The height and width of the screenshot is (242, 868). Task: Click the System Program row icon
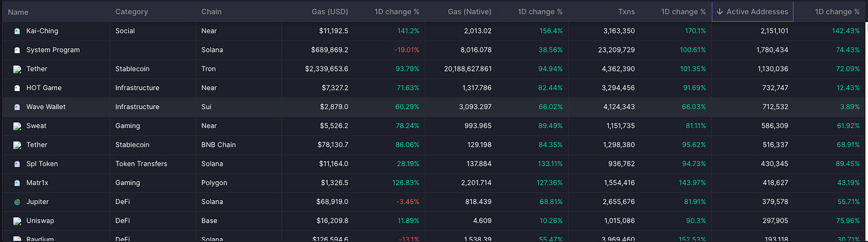click(x=17, y=50)
